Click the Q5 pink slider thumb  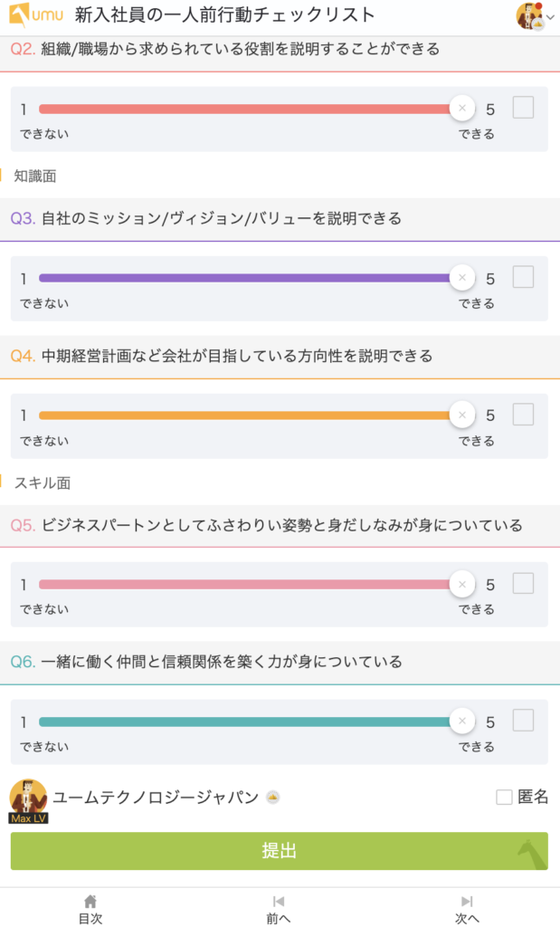coord(461,584)
